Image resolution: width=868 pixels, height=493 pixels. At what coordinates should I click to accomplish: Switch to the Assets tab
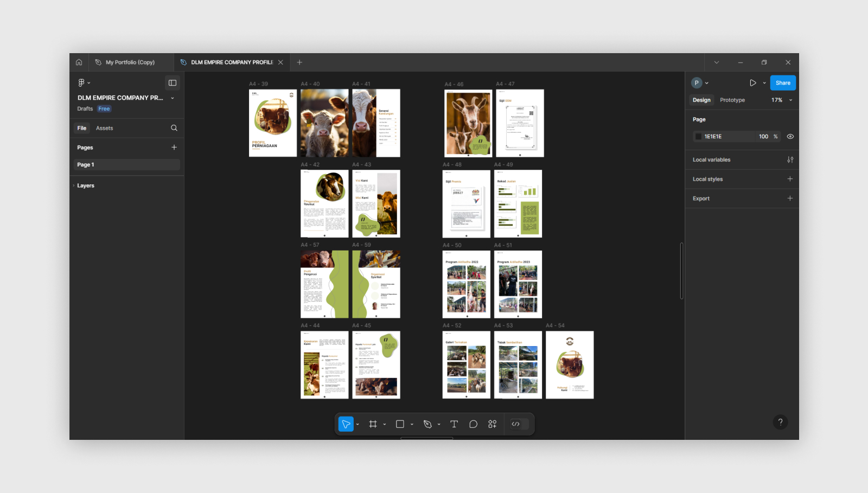point(104,129)
